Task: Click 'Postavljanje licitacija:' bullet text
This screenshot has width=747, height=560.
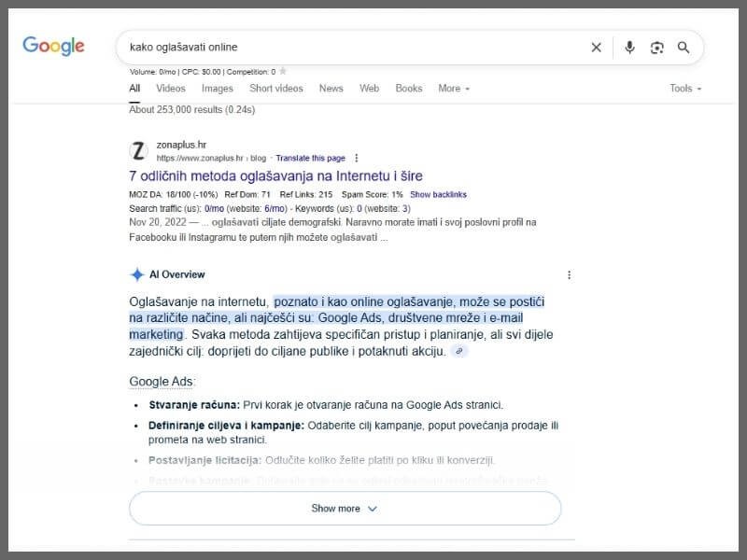Action: (x=204, y=460)
